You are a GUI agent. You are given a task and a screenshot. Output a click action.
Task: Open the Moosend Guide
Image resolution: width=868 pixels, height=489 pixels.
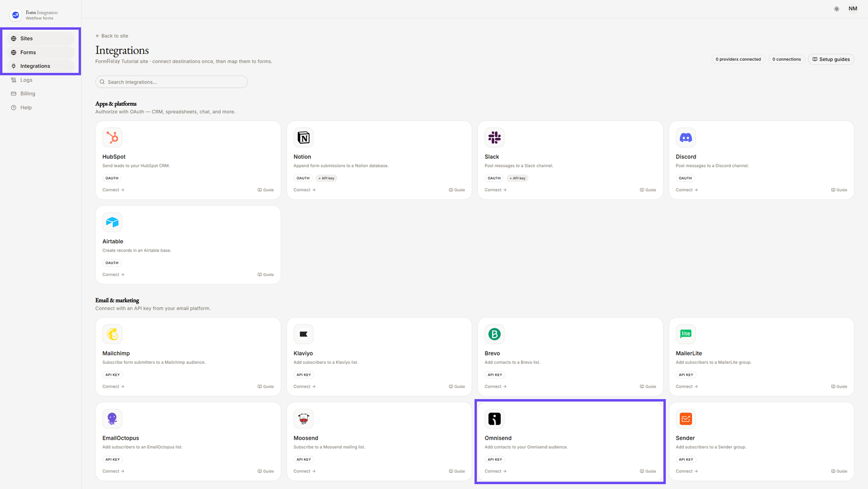tap(457, 471)
